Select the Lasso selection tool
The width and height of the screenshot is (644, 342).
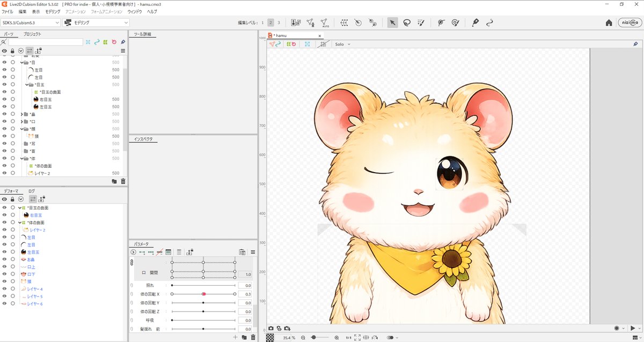407,23
